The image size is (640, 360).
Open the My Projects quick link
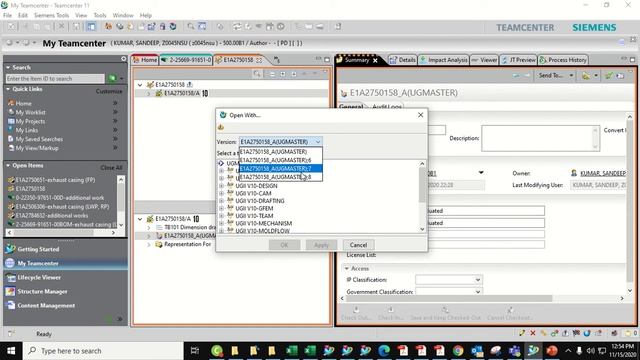pos(30,121)
